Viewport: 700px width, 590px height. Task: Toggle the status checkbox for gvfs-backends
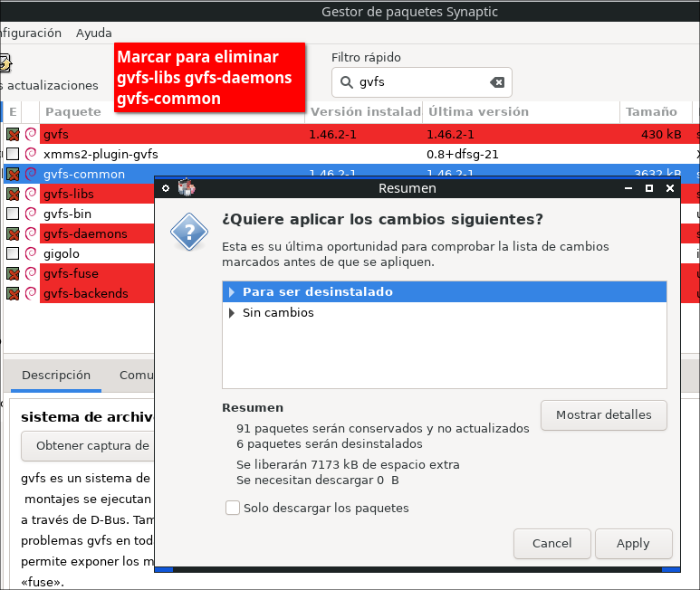point(13,293)
